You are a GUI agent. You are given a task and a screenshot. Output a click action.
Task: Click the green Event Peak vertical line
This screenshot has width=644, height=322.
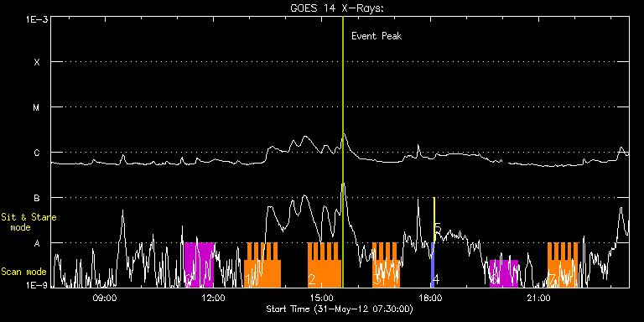click(x=342, y=152)
